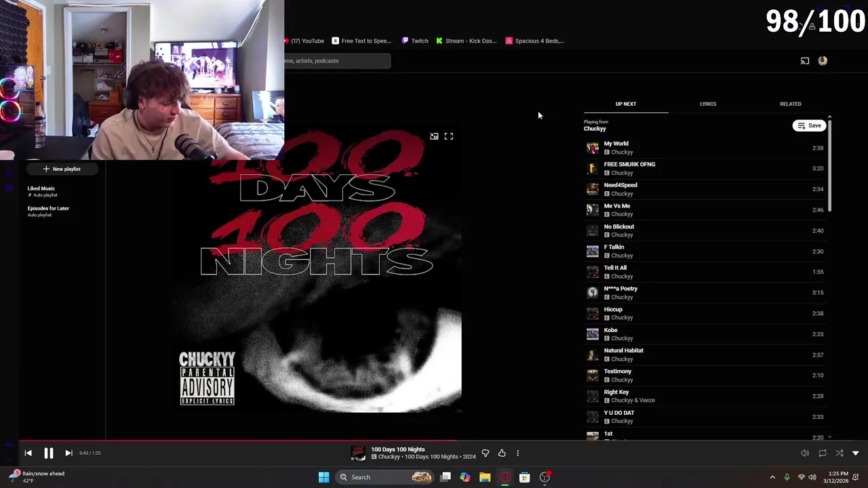
Task: Switch to the Lyrics tab
Action: 708,104
